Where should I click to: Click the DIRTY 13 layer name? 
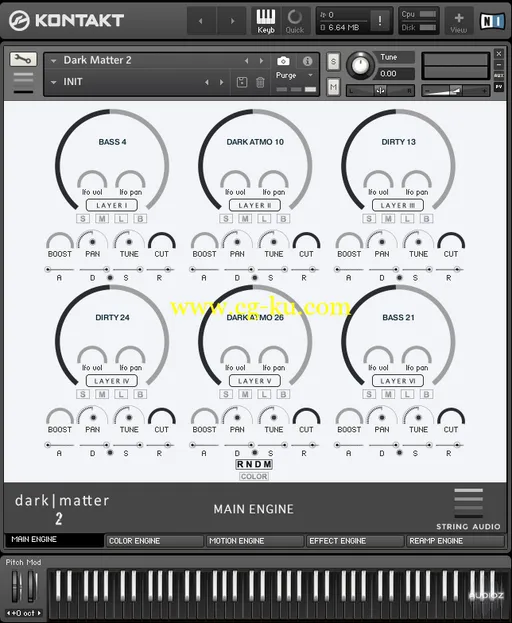coord(398,142)
